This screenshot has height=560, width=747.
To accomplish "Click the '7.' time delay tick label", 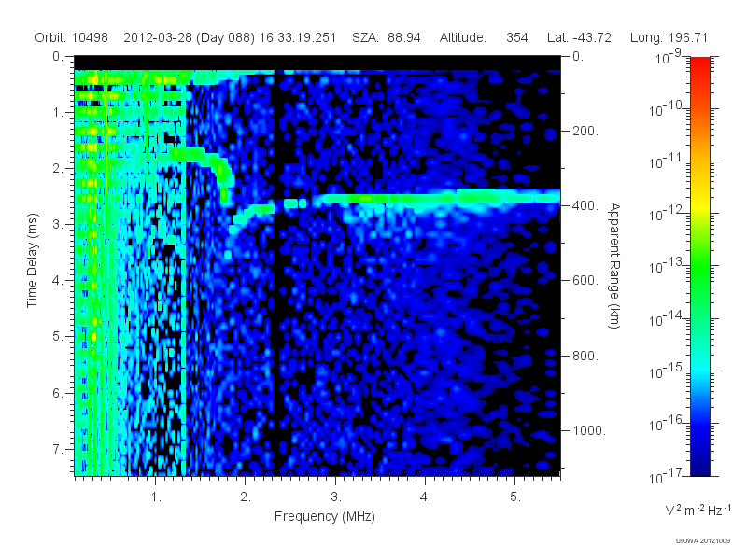I will click(58, 449).
